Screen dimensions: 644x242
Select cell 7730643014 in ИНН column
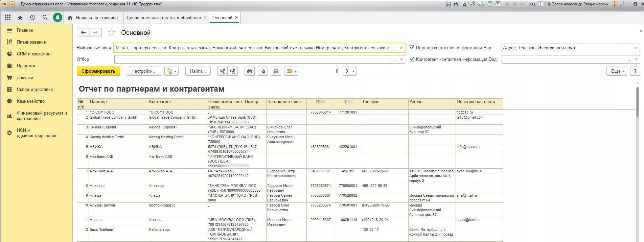321,112
